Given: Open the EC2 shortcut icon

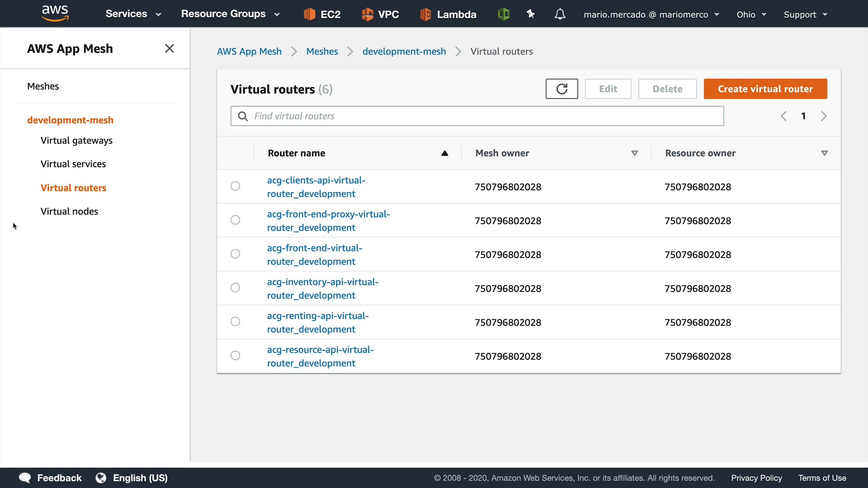Looking at the screenshot, I should 309,14.
